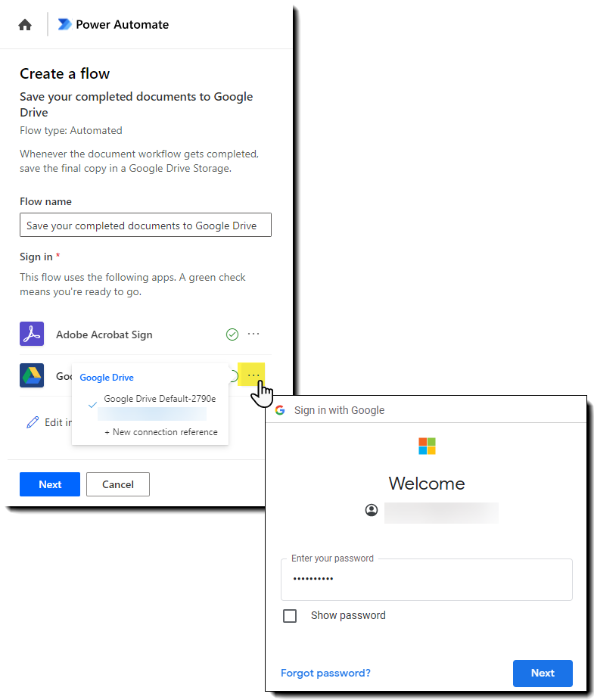
Task: Select the Adobe Acrobat Sign app icon
Action: point(32,334)
